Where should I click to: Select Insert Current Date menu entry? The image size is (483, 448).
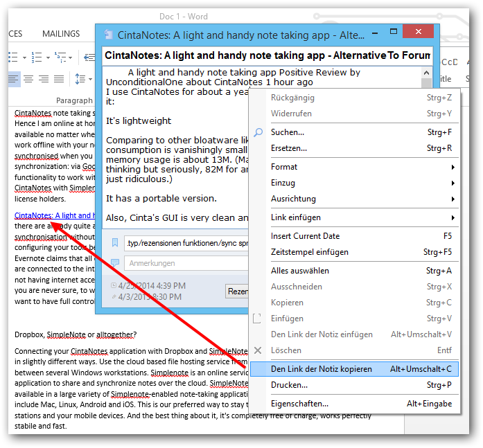click(354, 236)
